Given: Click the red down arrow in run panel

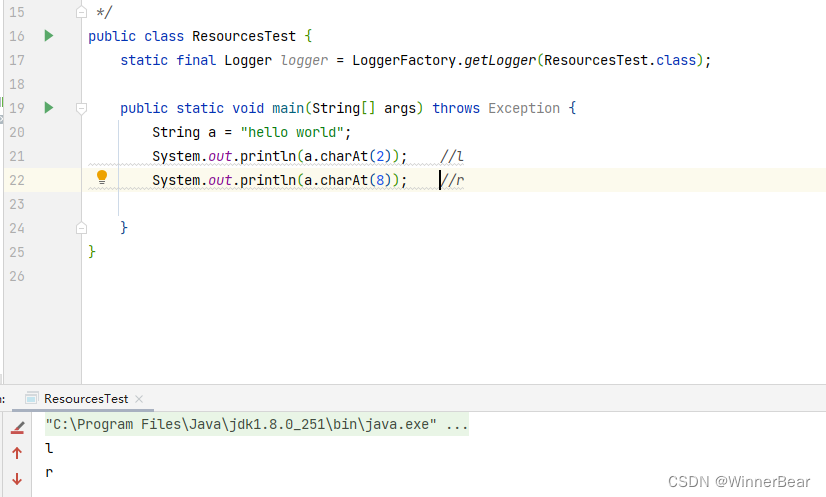Looking at the screenshot, I should click(17, 479).
